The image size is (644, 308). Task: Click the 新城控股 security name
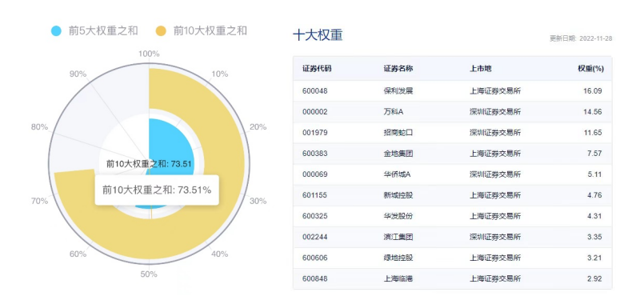(398, 195)
